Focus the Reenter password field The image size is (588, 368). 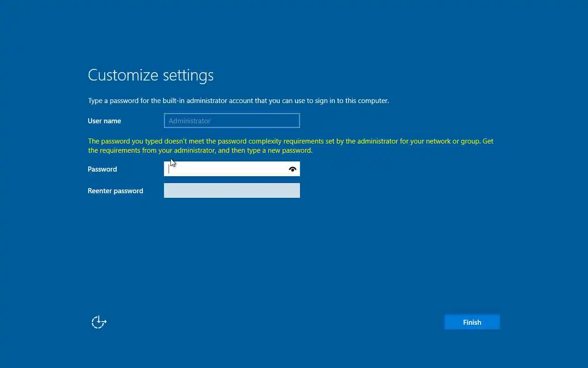coord(232,190)
